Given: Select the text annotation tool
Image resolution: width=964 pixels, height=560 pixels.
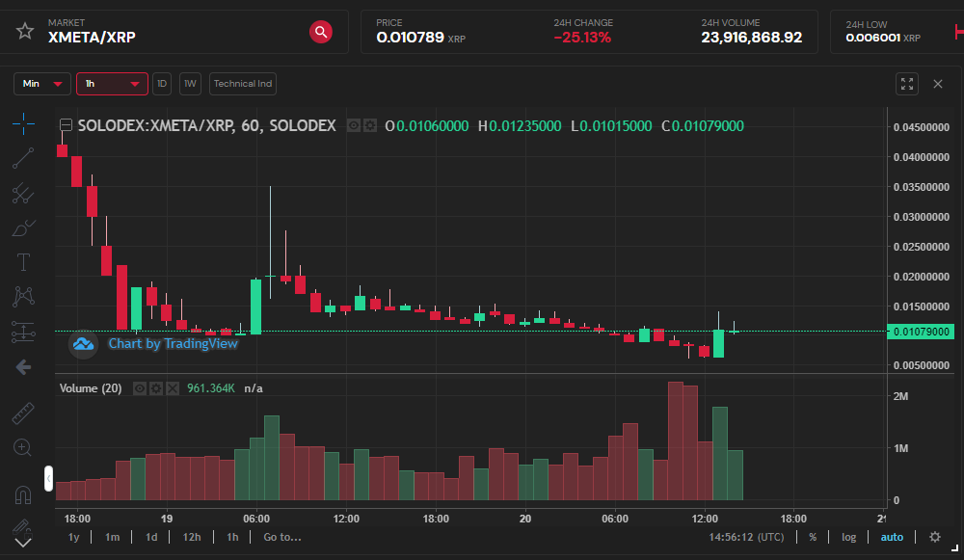Looking at the screenshot, I should point(23,262).
